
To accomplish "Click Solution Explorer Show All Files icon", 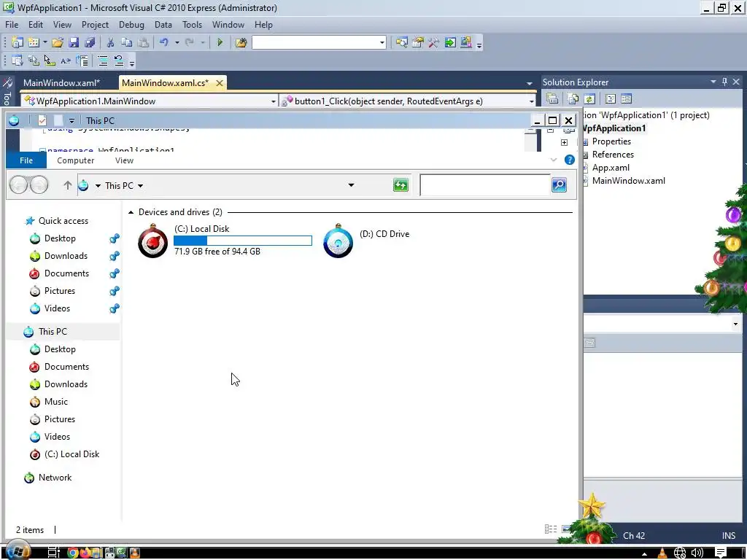I will [573, 99].
